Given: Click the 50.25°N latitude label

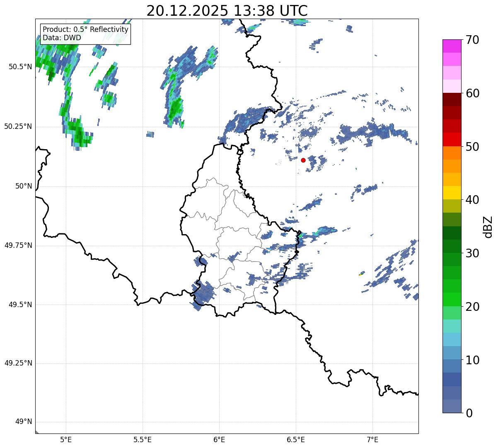Looking at the screenshot, I should (x=18, y=126).
